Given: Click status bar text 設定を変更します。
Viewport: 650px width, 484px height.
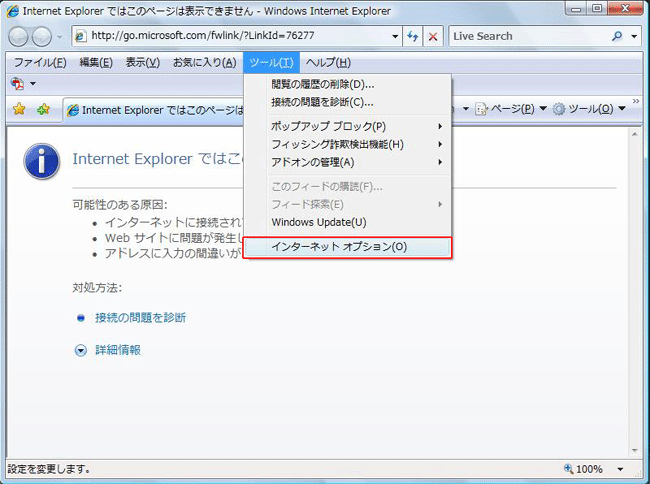Looking at the screenshot, I should (49, 469).
